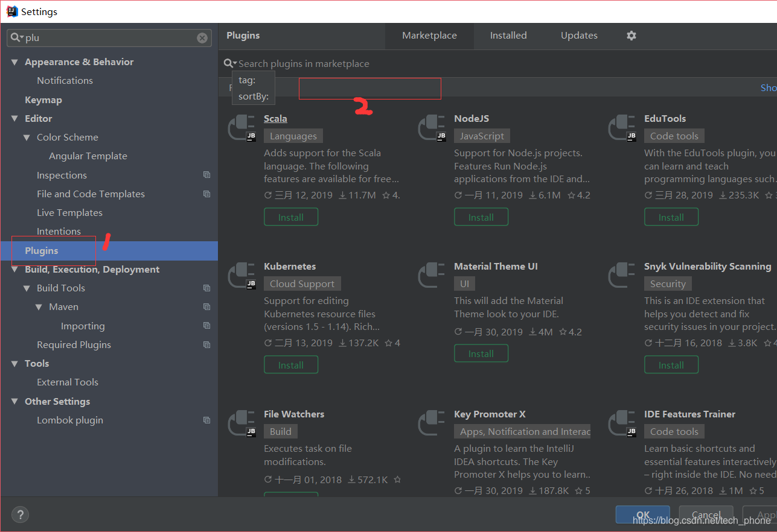Open plugins gear settings menu
The height and width of the screenshot is (532, 777).
pyautogui.click(x=632, y=36)
